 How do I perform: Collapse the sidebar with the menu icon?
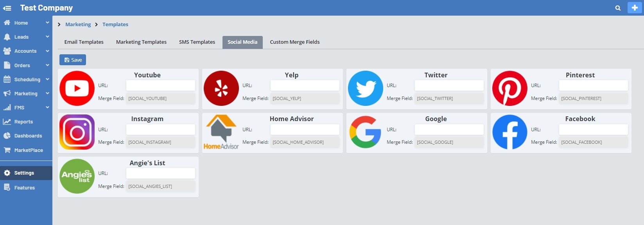pos(7,8)
